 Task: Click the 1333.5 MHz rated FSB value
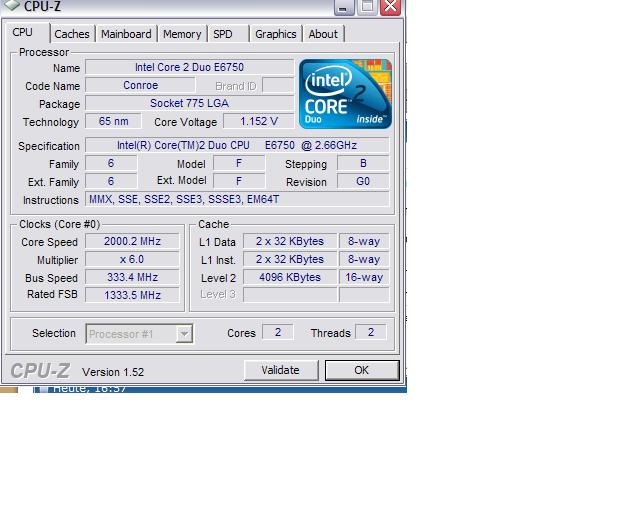[132, 295]
